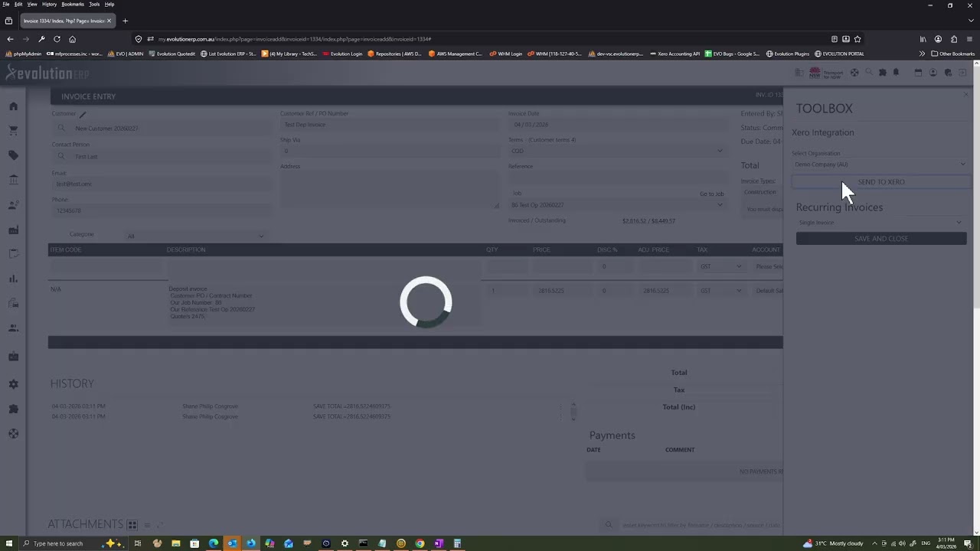Show more bookmarks chevron
Image resolution: width=980 pixels, height=551 pixels.
click(922, 54)
